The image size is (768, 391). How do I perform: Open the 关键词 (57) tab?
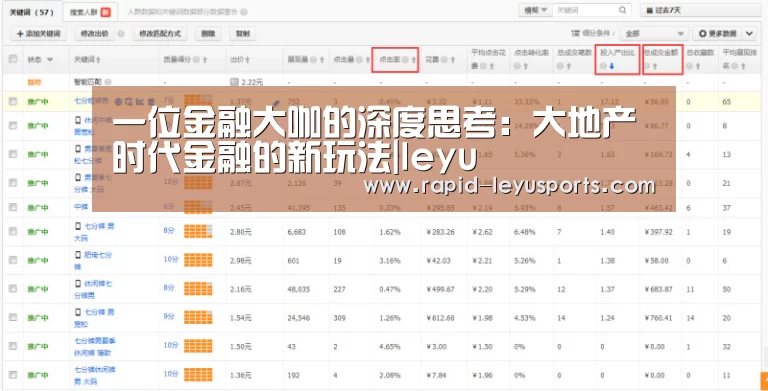click(31, 12)
